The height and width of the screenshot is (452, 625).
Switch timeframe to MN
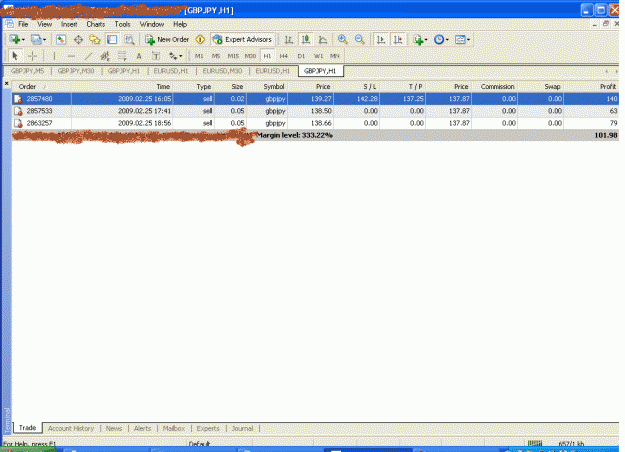[x=334, y=56]
